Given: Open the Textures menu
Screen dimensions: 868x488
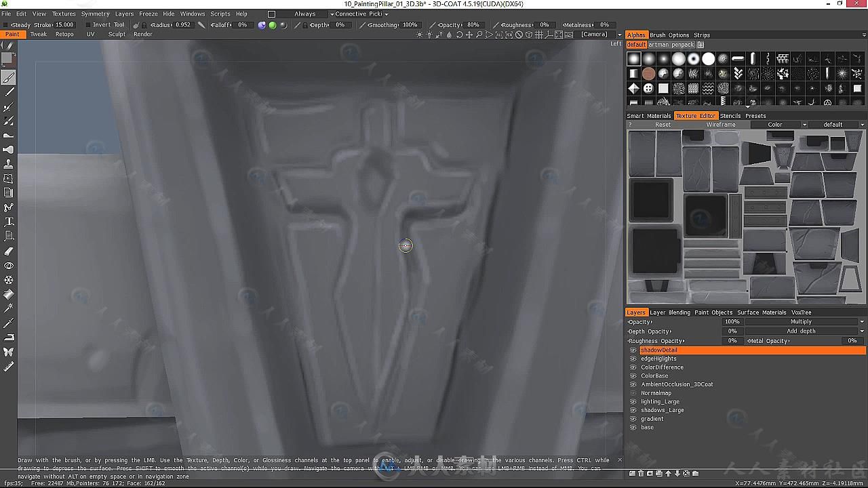Looking at the screenshot, I should click(x=64, y=14).
